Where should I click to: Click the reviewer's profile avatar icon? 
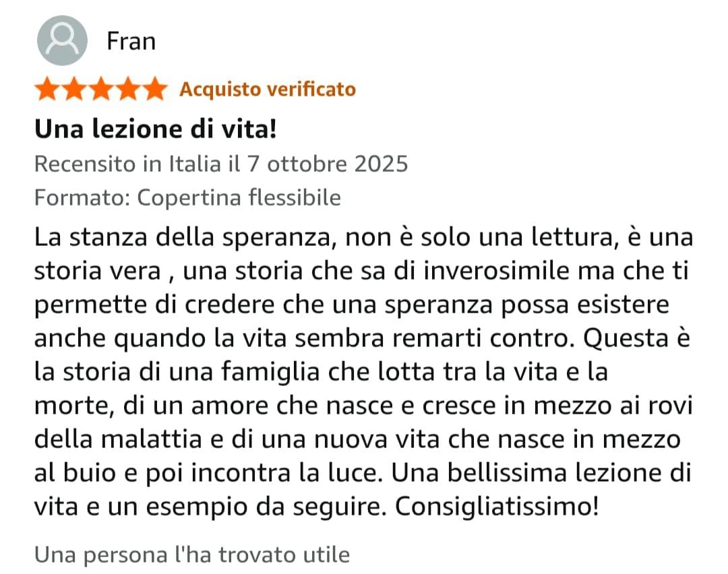point(61,40)
